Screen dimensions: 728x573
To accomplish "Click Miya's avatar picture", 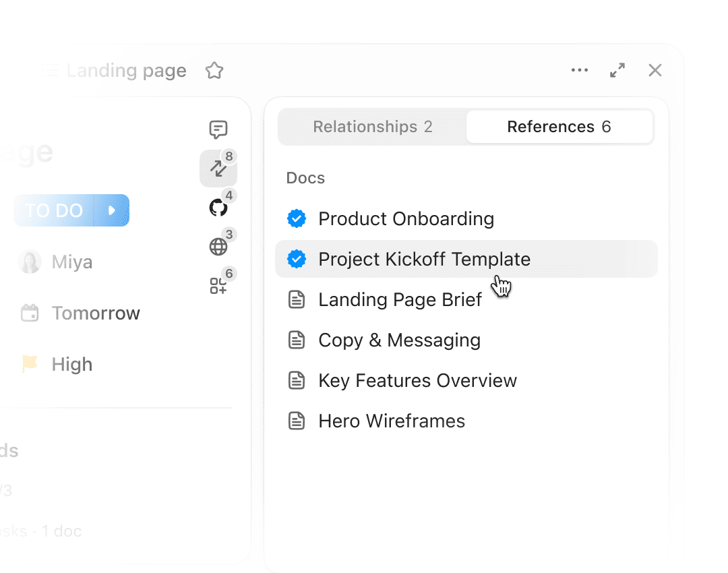I will [x=30, y=262].
